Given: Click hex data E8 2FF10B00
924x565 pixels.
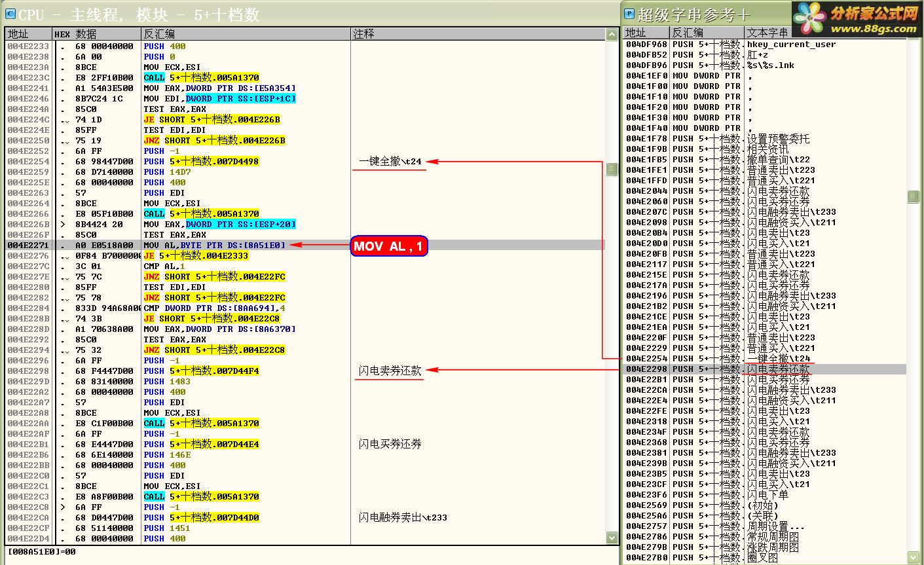Looking at the screenshot, I should [x=104, y=78].
